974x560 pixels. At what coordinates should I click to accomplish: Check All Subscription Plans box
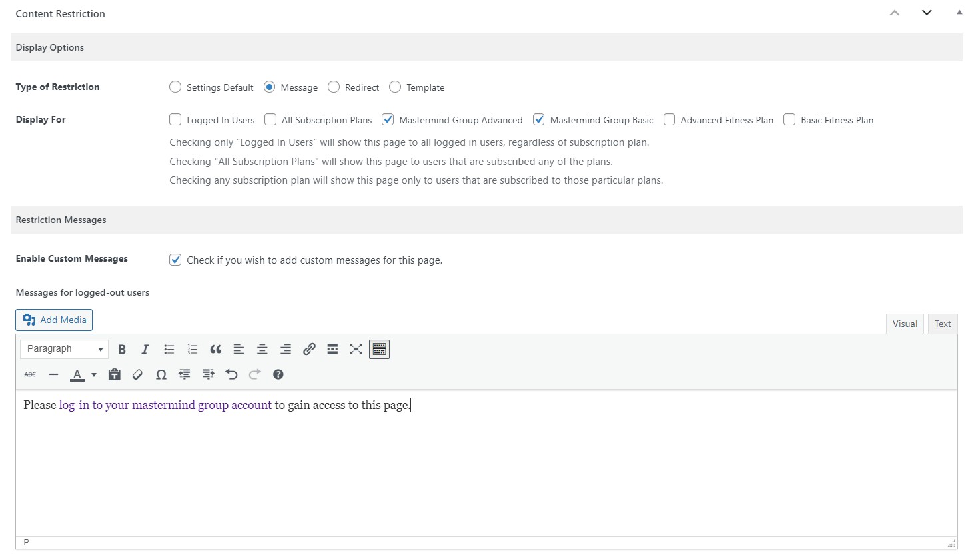(270, 119)
